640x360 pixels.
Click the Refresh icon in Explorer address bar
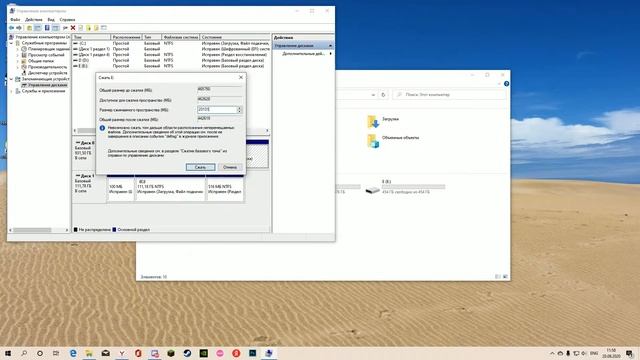[383, 95]
